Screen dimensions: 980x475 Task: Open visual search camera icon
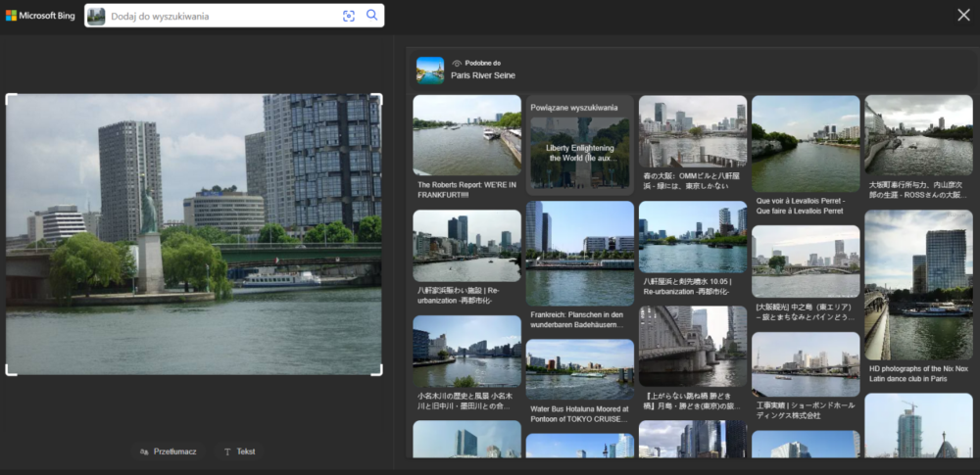click(348, 16)
